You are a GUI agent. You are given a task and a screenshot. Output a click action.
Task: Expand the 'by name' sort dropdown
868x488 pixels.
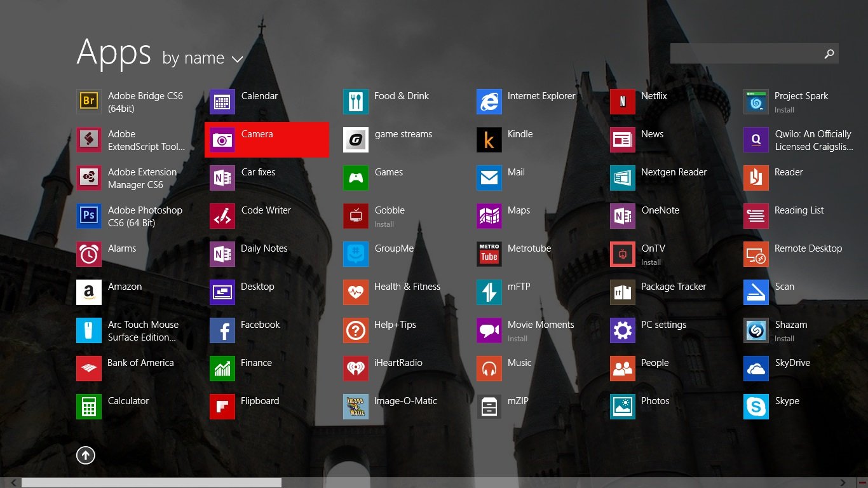pos(203,58)
